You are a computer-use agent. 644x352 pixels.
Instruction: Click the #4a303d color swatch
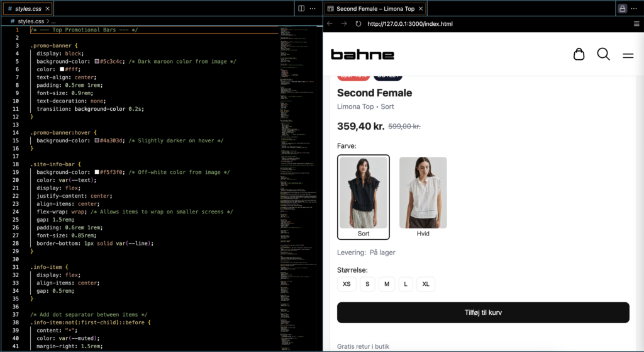click(x=97, y=140)
